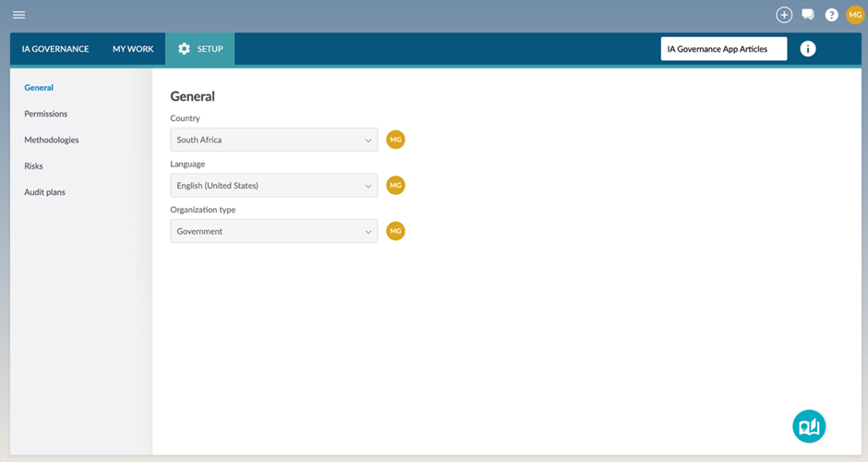Screen dimensions: 868x462
Task: Switch to the IA Governance tab
Action: coord(55,49)
